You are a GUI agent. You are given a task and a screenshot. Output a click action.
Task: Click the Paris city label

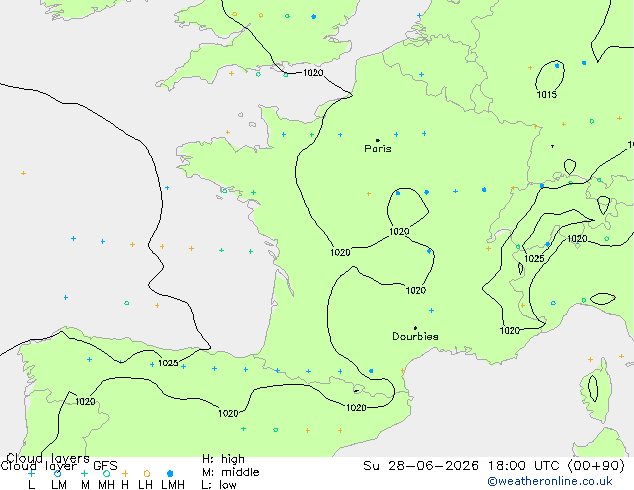(x=378, y=149)
